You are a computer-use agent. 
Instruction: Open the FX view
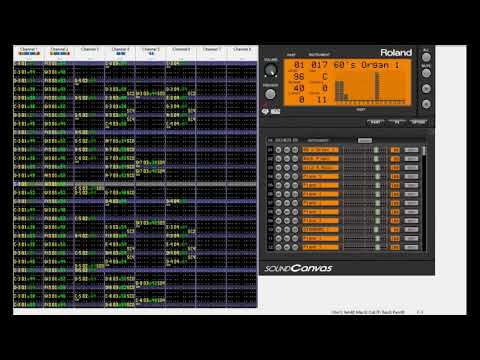pyautogui.click(x=397, y=122)
